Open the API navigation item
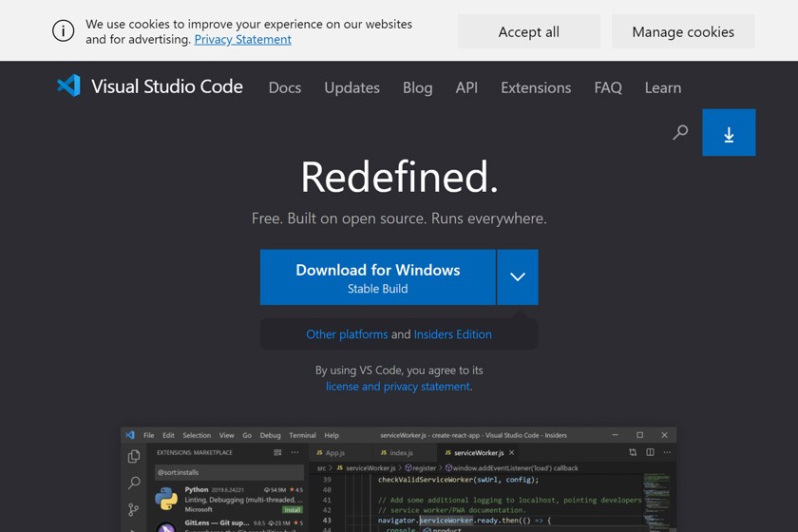Viewport: 798px width, 532px height. pyautogui.click(x=466, y=87)
